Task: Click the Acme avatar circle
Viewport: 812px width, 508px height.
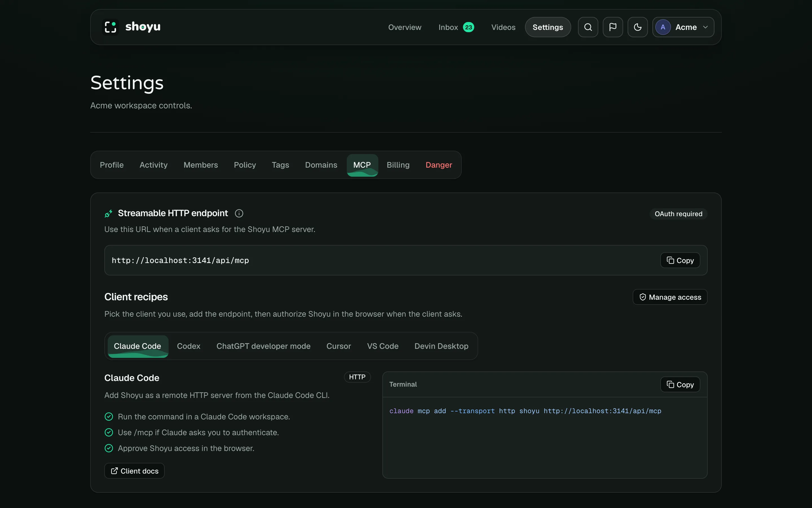Action: [x=663, y=27]
